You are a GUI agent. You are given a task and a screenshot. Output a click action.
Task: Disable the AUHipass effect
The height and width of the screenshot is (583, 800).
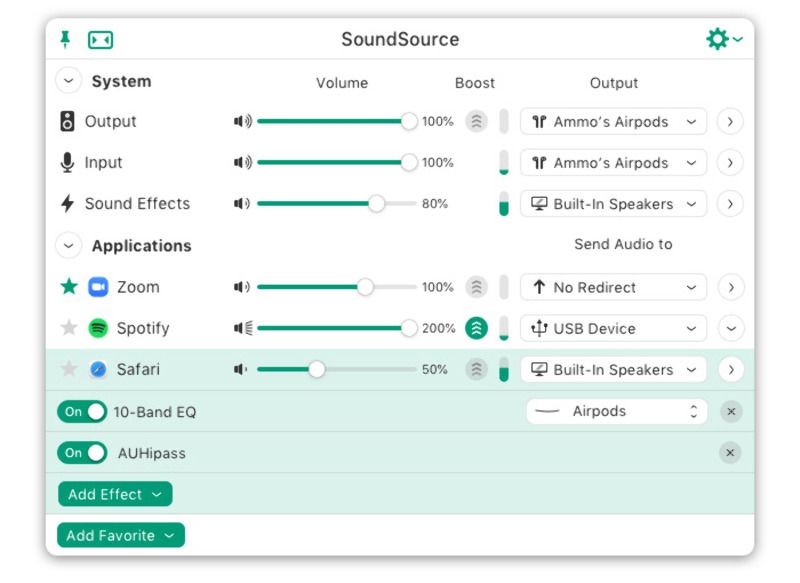point(83,453)
